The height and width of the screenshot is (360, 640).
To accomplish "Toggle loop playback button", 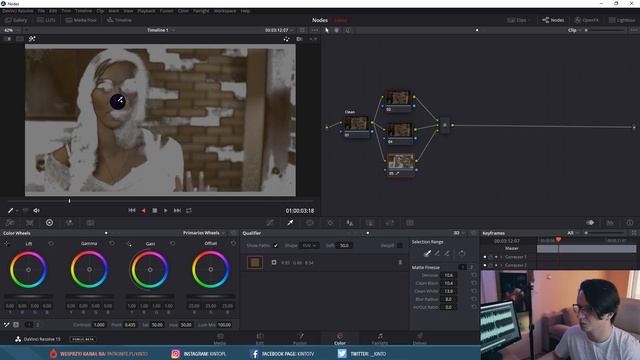I will (x=189, y=211).
